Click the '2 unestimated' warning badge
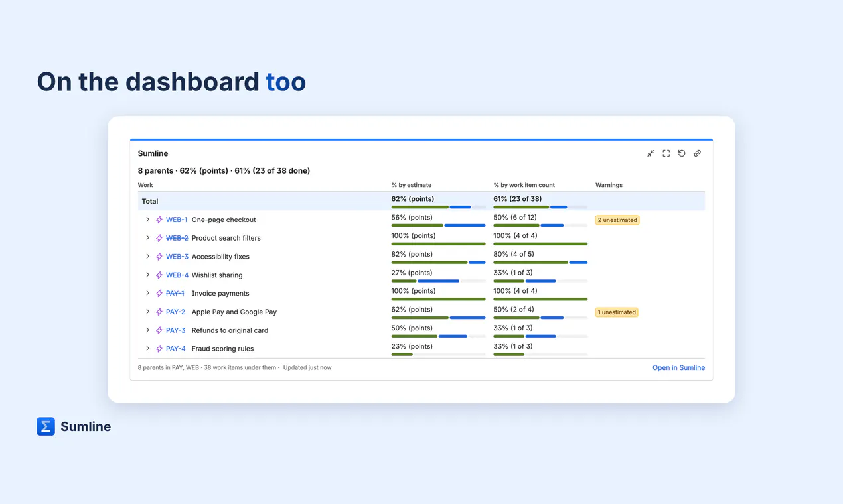 pos(617,220)
